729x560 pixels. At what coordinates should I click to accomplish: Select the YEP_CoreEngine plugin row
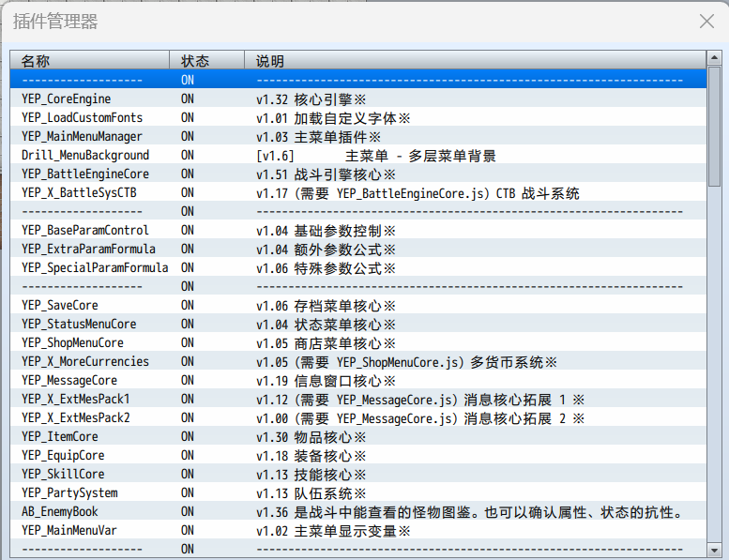click(358, 98)
